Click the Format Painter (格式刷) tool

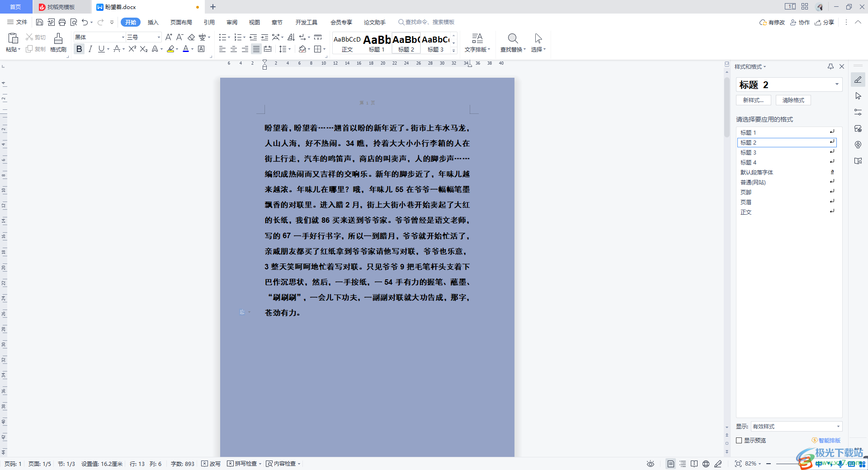click(58, 43)
